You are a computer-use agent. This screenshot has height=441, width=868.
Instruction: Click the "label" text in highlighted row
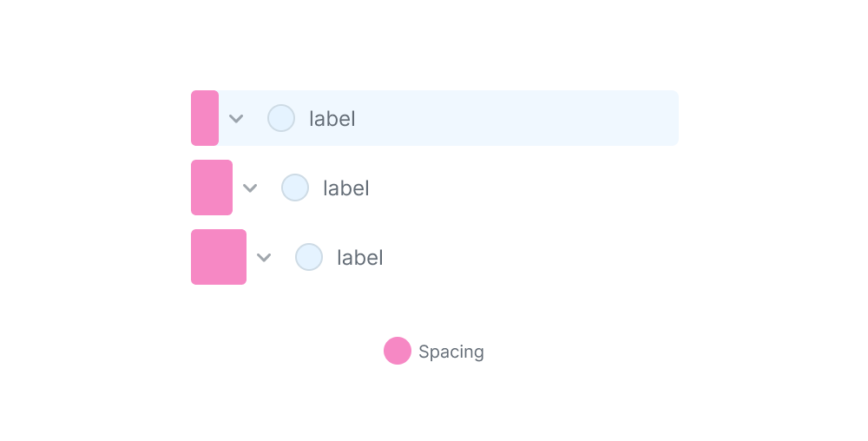coord(332,119)
